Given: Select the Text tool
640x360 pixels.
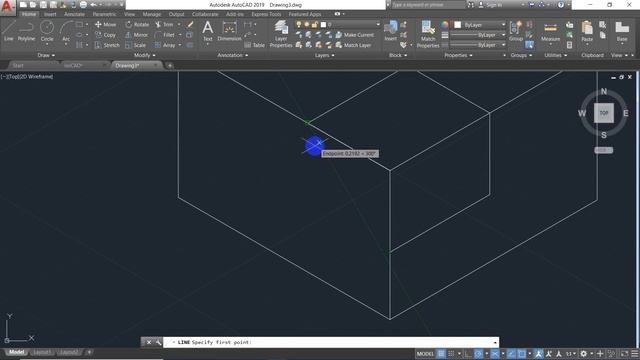Looking at the screenshot, I should (208, 31).
